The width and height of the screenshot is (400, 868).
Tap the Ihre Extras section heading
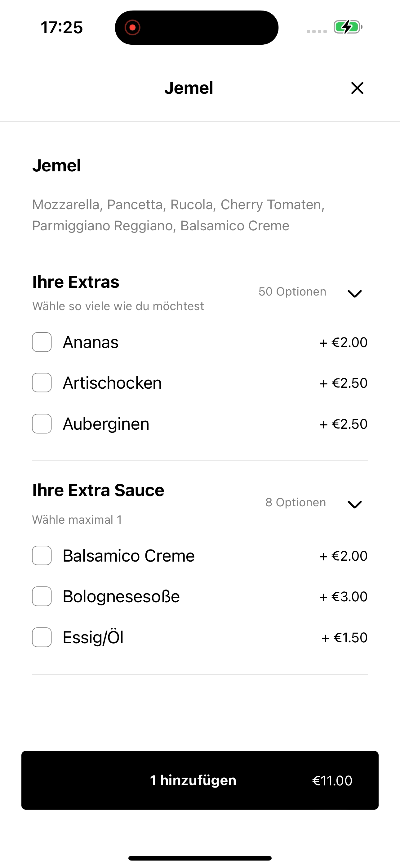tap(76, 282)
